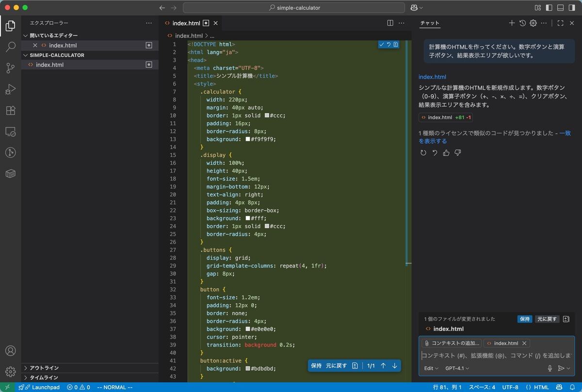The image size is (582, 392).
Task: Open the GPT-4.1 model picker dropdown
Action: click(x=457, y=368)
